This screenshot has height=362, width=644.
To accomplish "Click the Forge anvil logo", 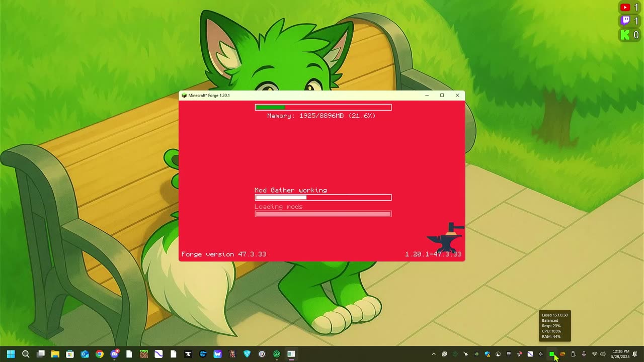I will coord(445,237).
